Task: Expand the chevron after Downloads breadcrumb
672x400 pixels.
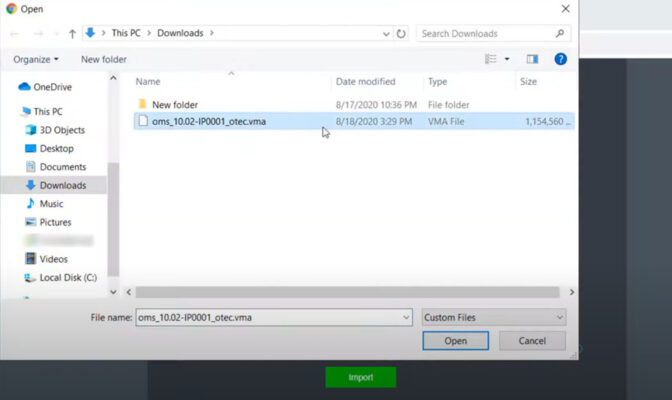Action: [x=212, y=33]
